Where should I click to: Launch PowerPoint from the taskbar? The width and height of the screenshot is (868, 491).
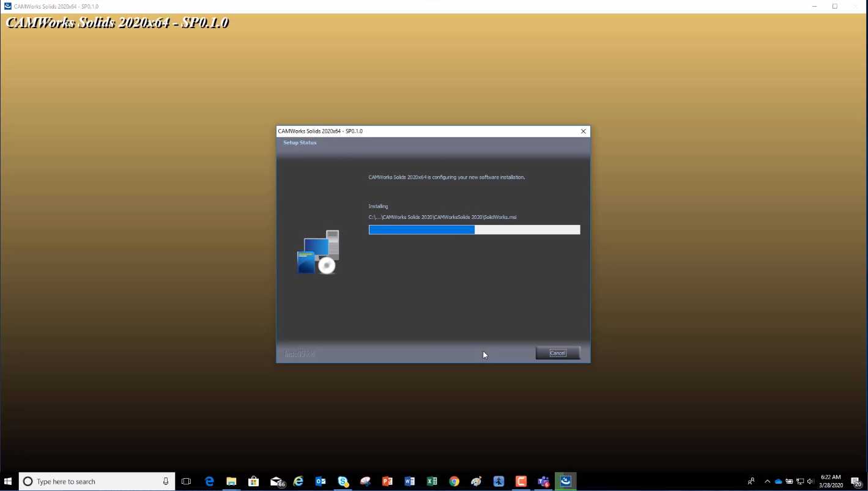coord(387,481)
